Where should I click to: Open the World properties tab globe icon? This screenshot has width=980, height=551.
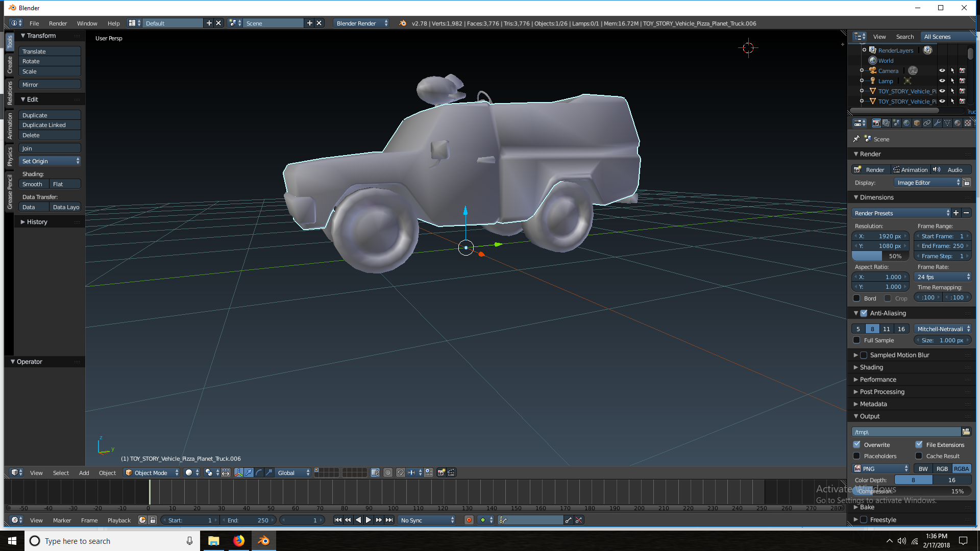[x=906, y=123]
